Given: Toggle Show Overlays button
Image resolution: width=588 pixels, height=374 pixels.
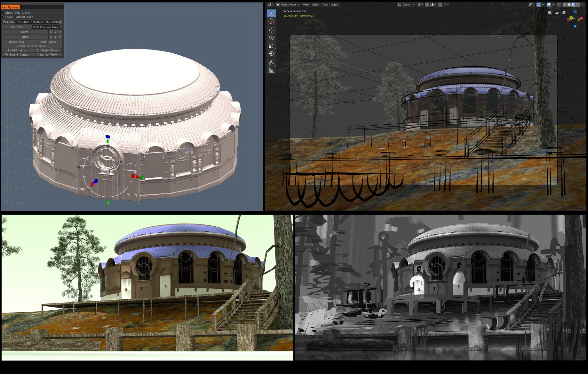Looking at the screenshot, I should [x=549, y=4].
